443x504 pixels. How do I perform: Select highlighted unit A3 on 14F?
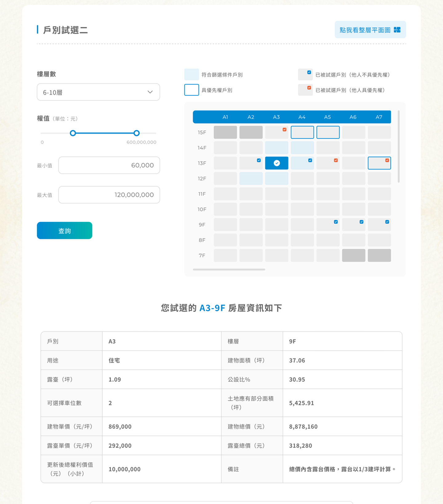(277, 148)
